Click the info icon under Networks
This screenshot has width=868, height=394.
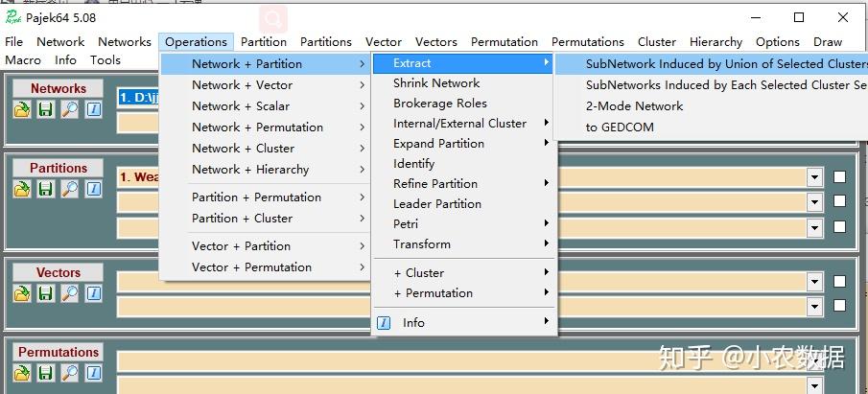[93, 109]
